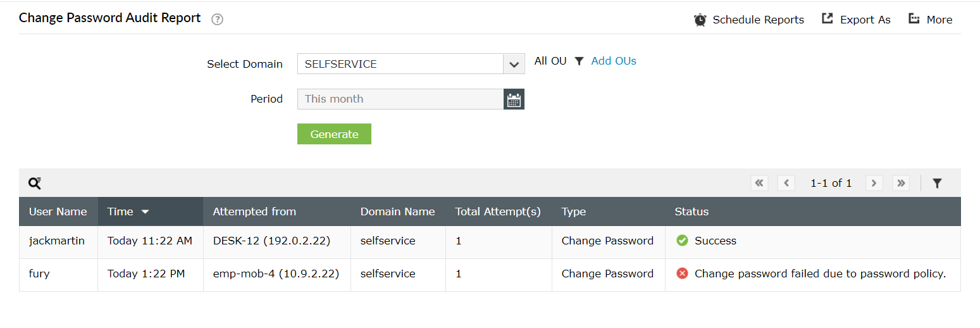
Task: Expand the Select Domain dropdown arrow
Action: point(514,64)
